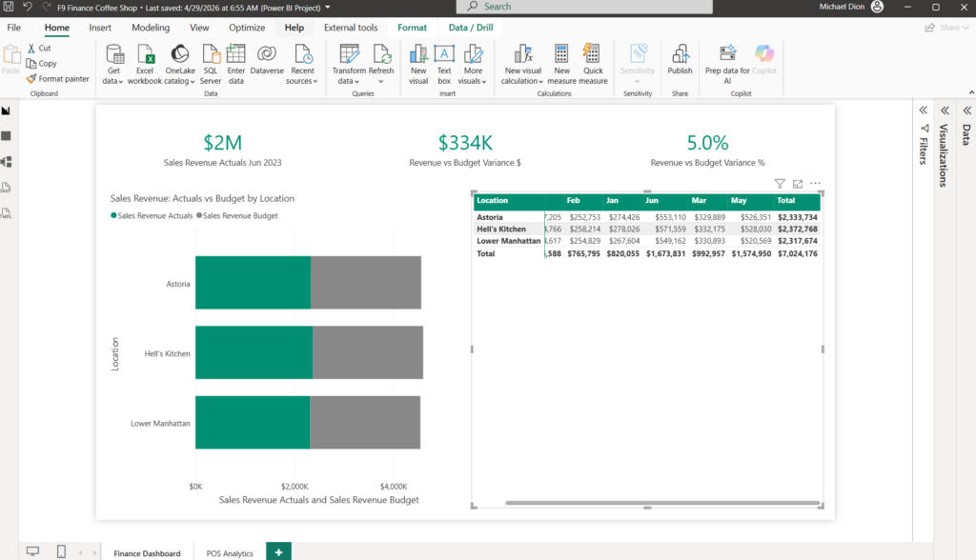Click the Publish button
Screen dimensions: 976x560
(680, 60)
